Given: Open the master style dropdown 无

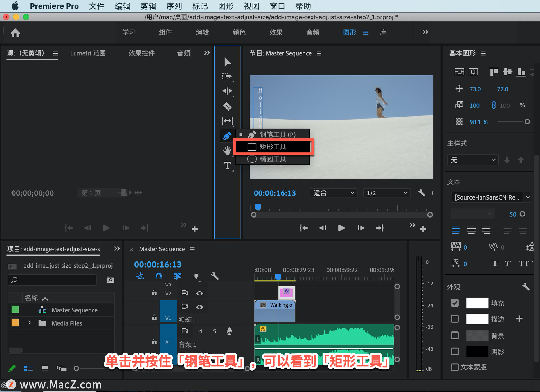Looking at the screenshot, I should point(473,160).
